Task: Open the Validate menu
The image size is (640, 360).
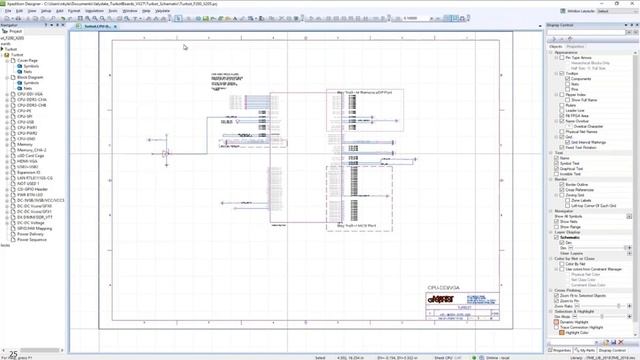Action: [x=162, y=11]
